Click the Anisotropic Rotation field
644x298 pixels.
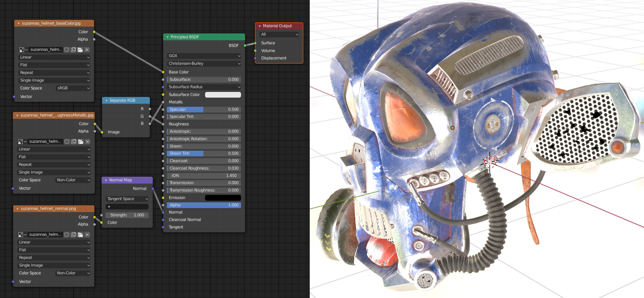pyautogui.click(x=204, y=139)
